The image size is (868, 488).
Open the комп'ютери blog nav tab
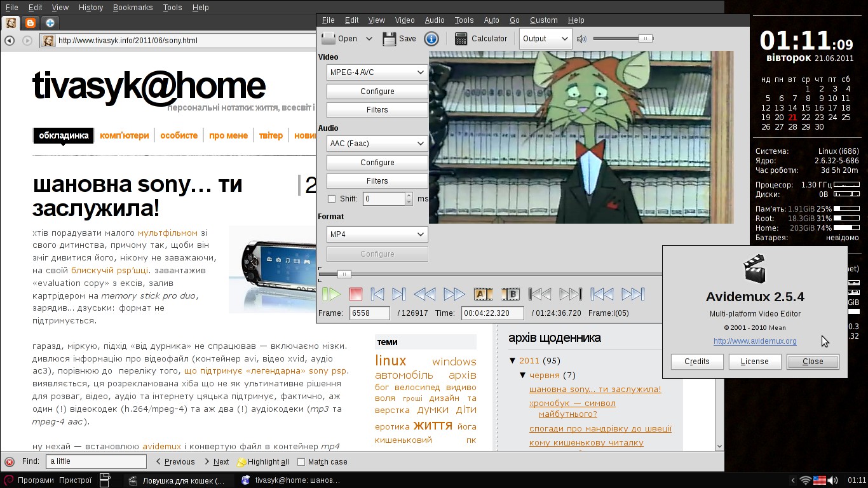click(125, 135)
